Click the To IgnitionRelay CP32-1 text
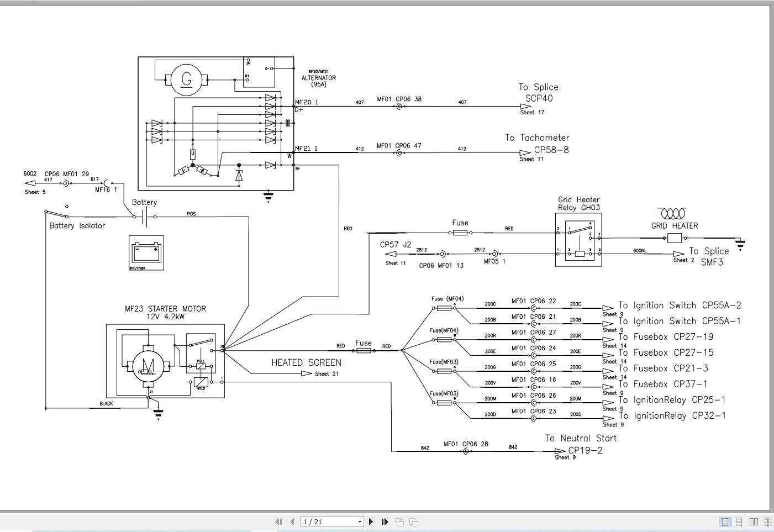The height and width of the screenshot is (532, 774). pyautogui.click(x=672, y=415)
